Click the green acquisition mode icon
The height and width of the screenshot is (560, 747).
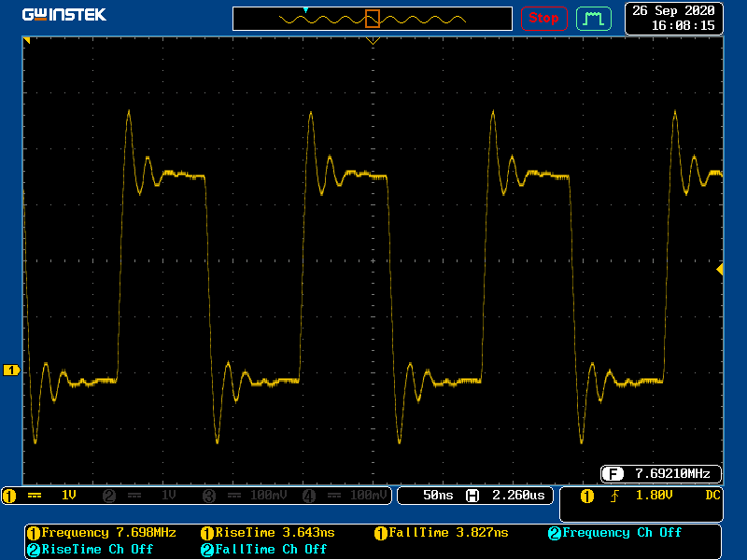tap(593, 18)
